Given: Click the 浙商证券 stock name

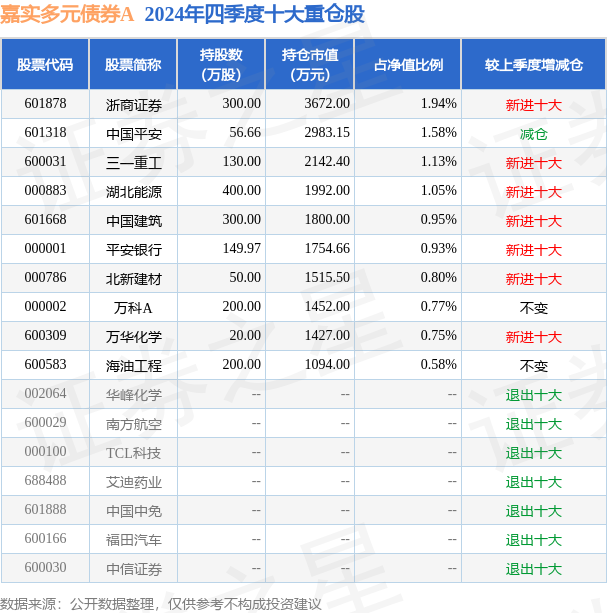Looking at the screenshot, I should point(134,105).
